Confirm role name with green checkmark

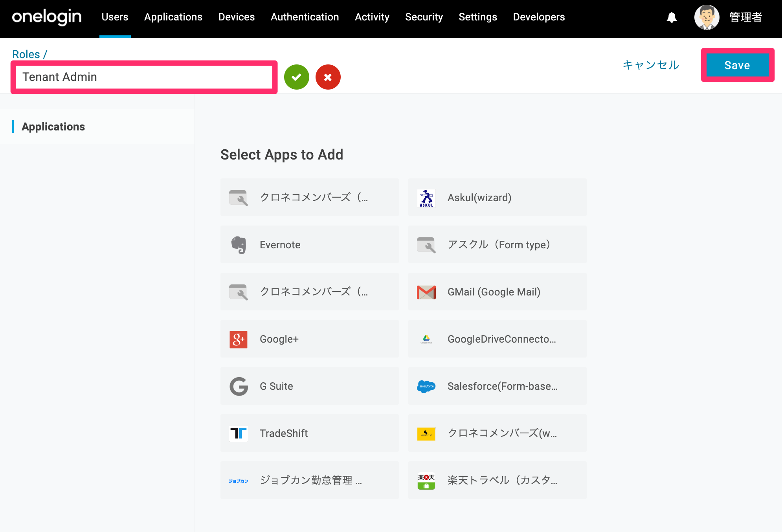coord(297,77)
